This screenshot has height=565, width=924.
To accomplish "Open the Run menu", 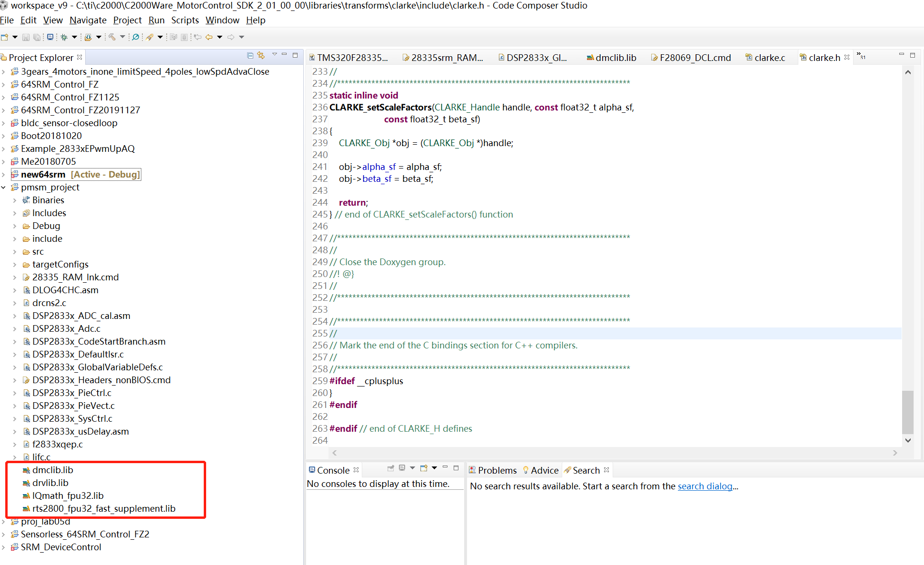I will [157, 20].
